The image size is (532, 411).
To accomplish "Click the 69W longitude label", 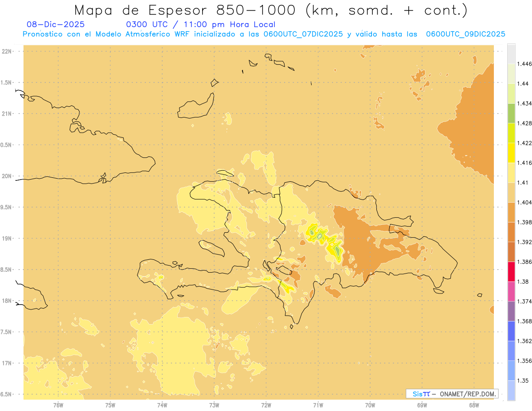I will point(422,405).
